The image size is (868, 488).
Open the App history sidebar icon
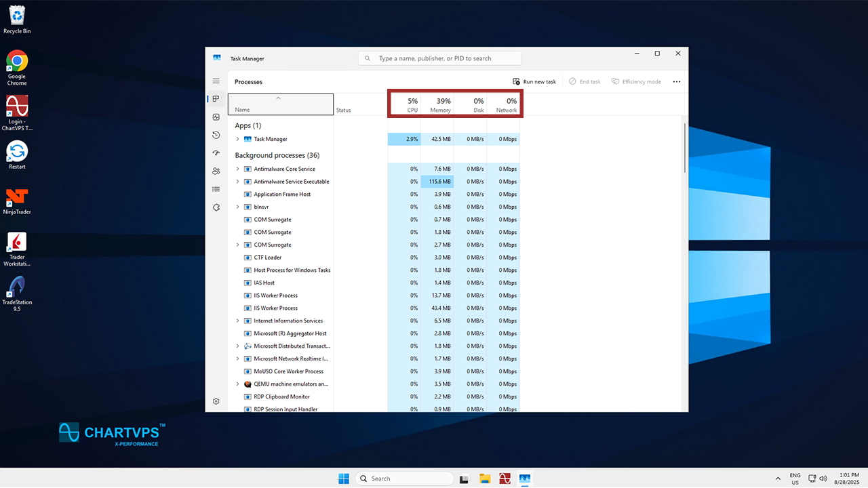[216, 135]
